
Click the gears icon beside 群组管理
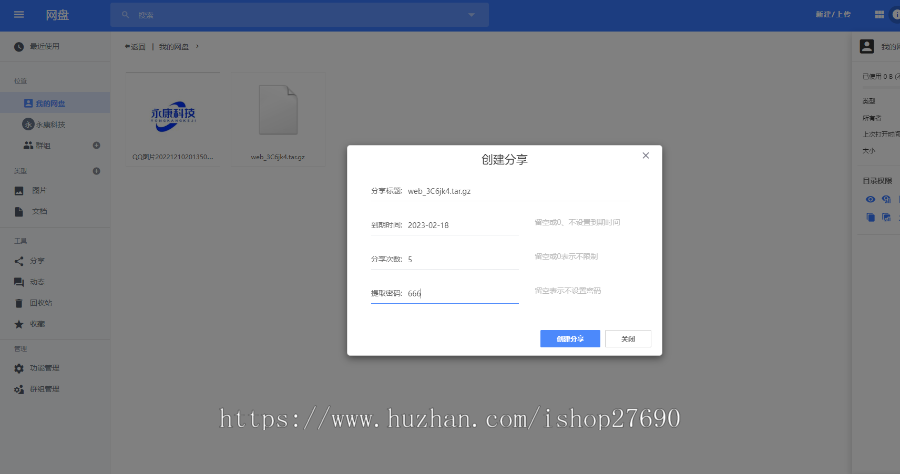coord(19,389)
